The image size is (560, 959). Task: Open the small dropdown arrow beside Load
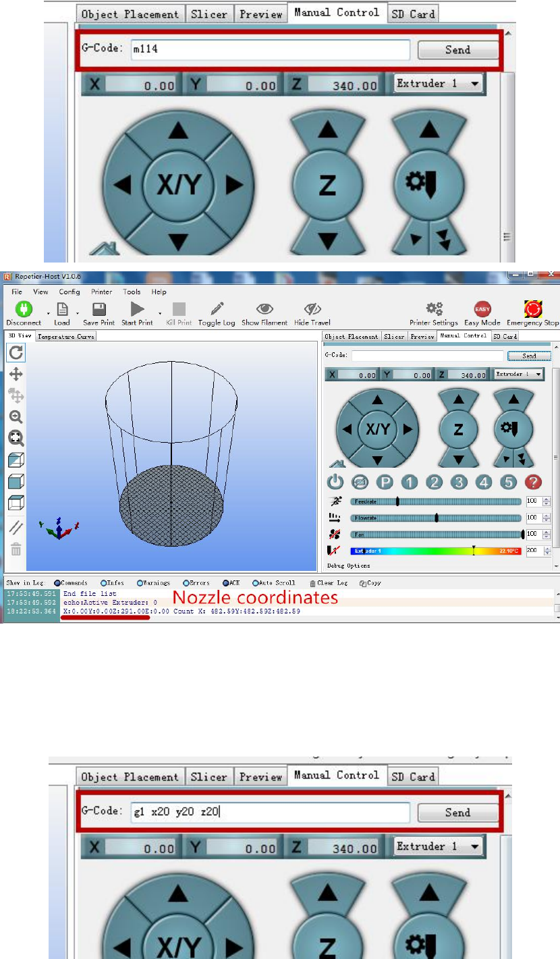(78, 313)
